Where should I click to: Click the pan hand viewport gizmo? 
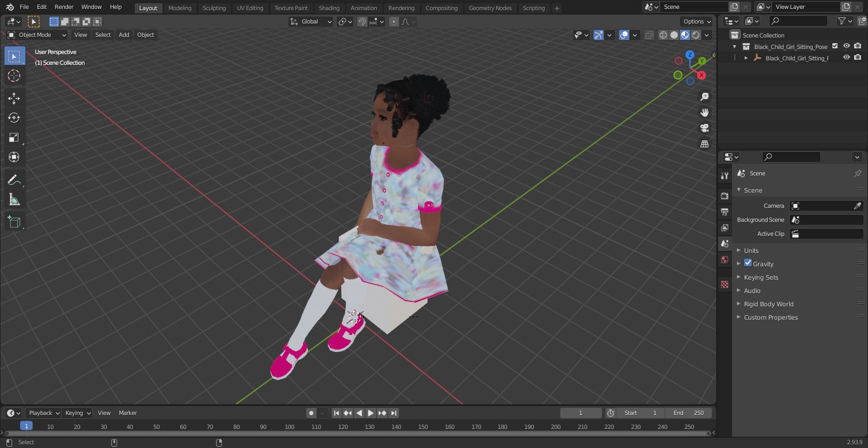click(x=704, y=112)
